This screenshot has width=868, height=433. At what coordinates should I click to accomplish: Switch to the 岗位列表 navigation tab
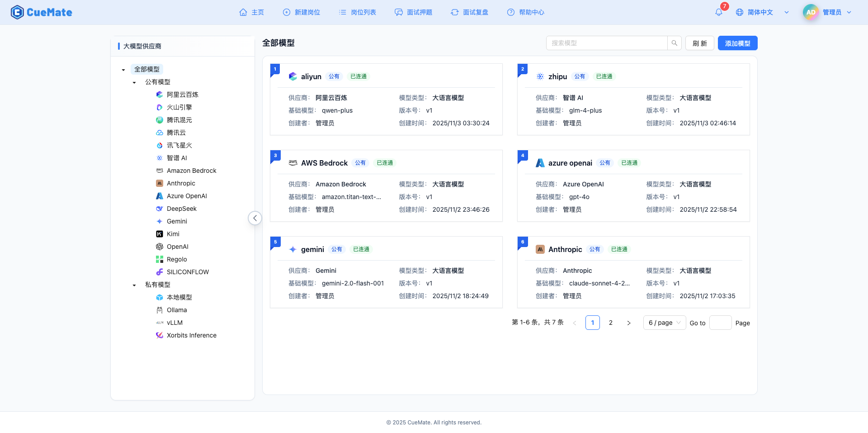click(x=357, y=12)
